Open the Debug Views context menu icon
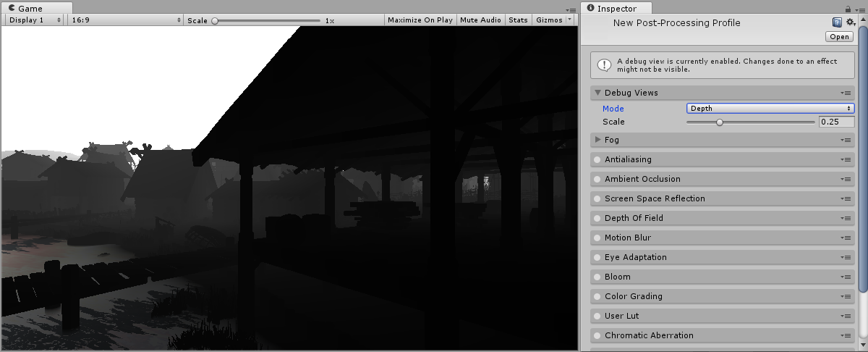868x352 pixels. coord(845,93)
